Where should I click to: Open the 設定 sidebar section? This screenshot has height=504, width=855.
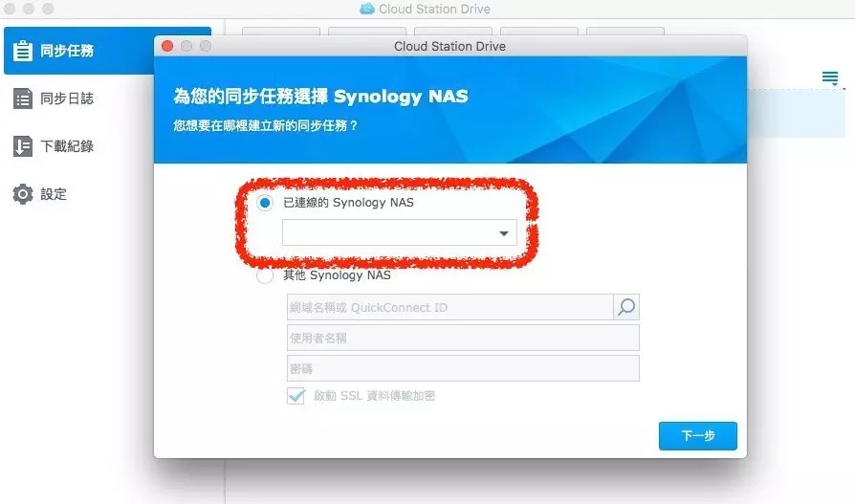(x=54, y=194)
